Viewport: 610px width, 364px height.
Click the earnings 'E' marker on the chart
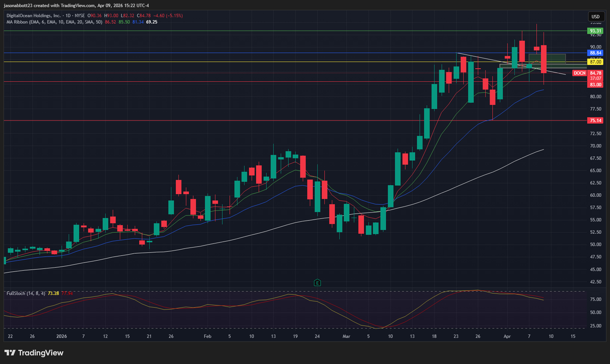pos(317,282)
